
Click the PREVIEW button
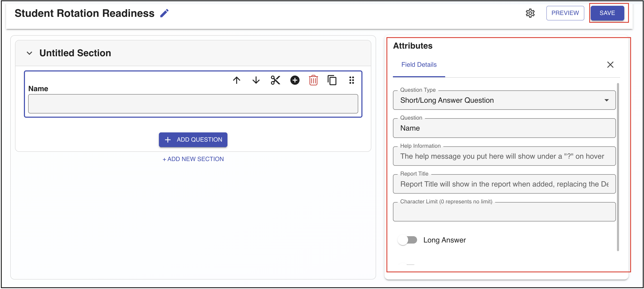tap(565, 13)
